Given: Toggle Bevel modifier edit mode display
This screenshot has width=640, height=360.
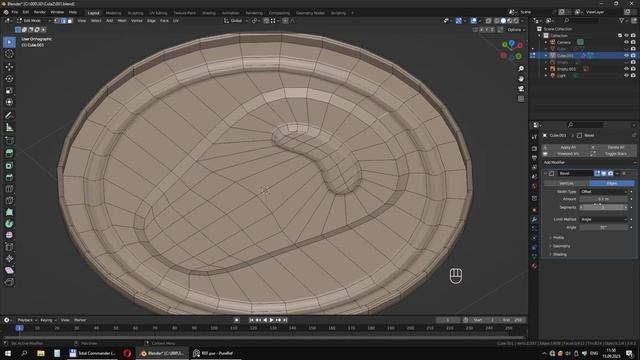Looking at the screenshot, I should point(597,173).
